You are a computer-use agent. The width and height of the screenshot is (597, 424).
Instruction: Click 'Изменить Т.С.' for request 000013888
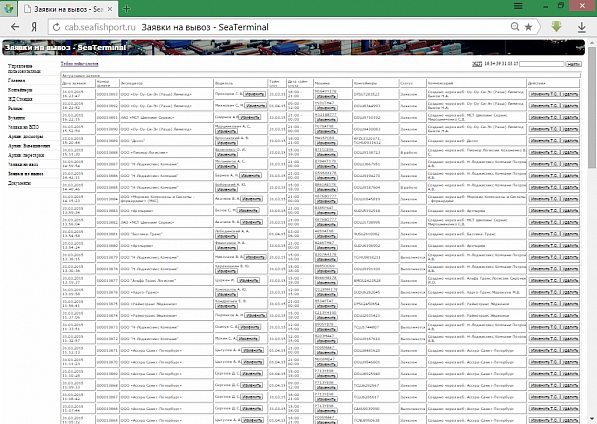[544, 152]
